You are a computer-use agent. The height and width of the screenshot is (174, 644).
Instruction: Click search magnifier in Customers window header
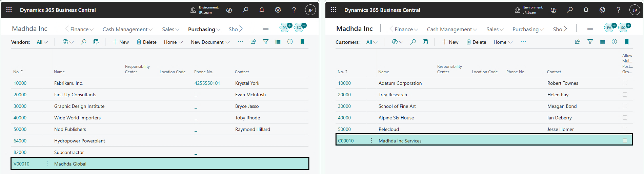[570, 10]
